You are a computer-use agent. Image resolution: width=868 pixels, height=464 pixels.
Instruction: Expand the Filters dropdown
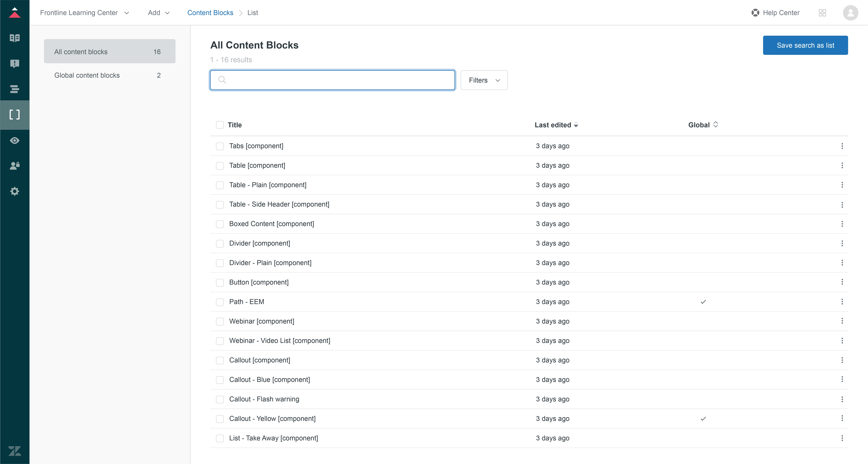(484, 80)
